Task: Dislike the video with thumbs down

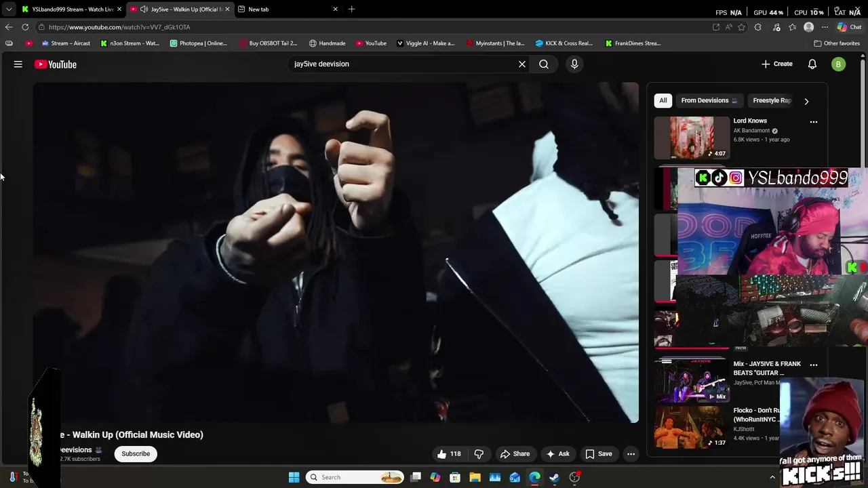Action: tap(479, 454)
